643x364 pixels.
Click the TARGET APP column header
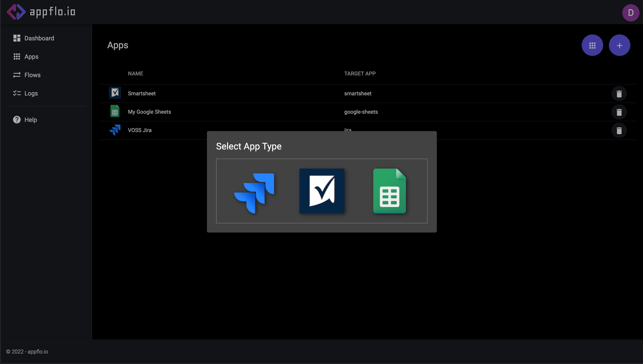[360, 74]
